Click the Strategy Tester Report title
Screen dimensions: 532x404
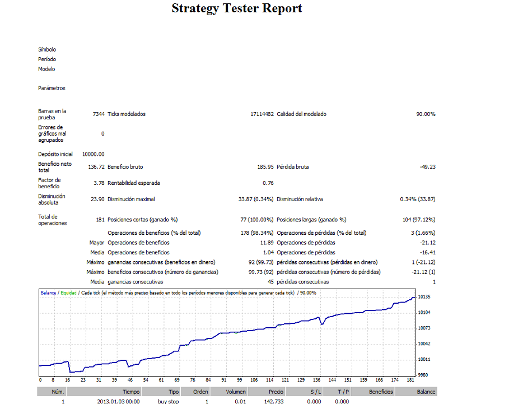tap(236, 8)
